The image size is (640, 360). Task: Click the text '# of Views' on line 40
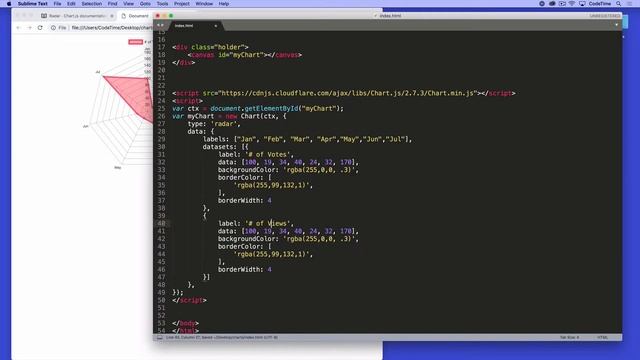tap(269, 223)
